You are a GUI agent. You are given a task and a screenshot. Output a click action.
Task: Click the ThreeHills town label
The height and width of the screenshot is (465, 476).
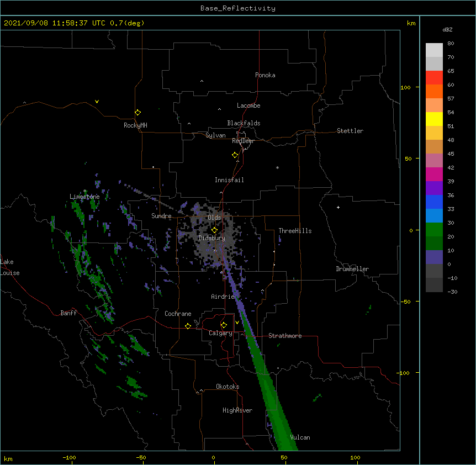(295, 231)
